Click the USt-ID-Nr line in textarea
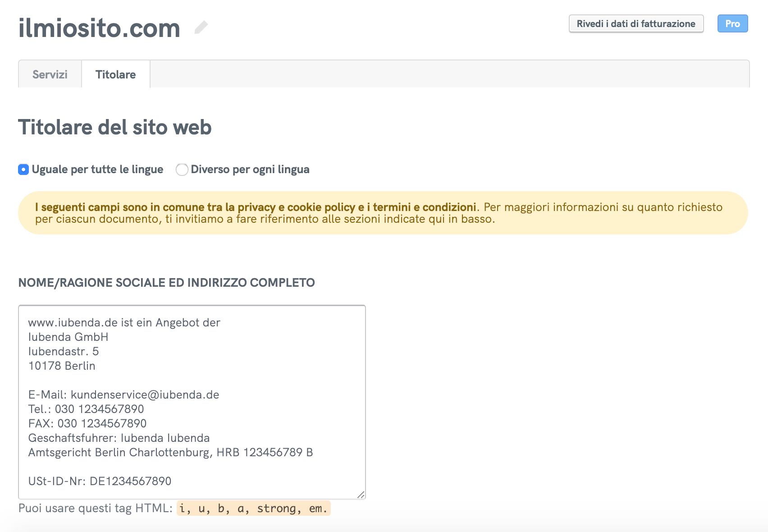The width and height of the screenshot is (768, 532). point(100,481)
